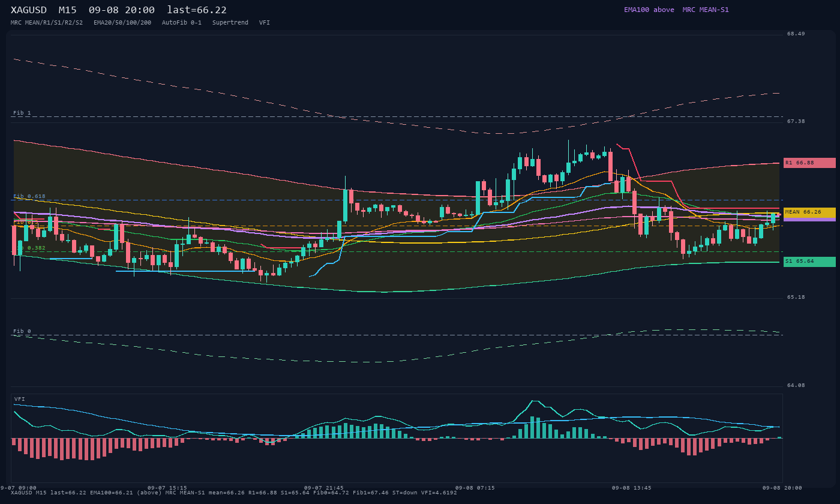Click the VFI legend entry in header

tap(265, 23)
